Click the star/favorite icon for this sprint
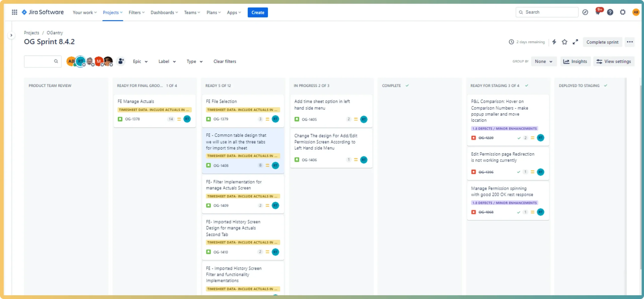Viewport: 644px width, 299px height. [565, 42]
